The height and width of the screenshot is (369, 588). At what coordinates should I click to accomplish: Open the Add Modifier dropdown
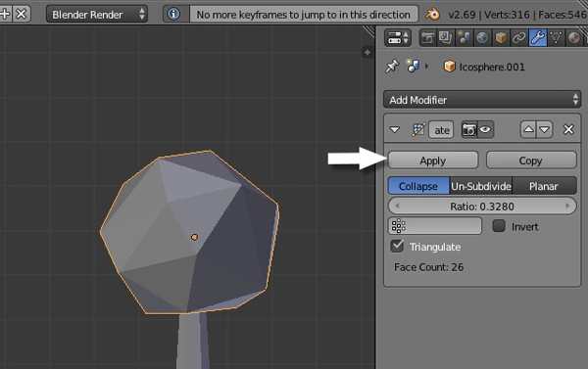click(x=482, y=100)
